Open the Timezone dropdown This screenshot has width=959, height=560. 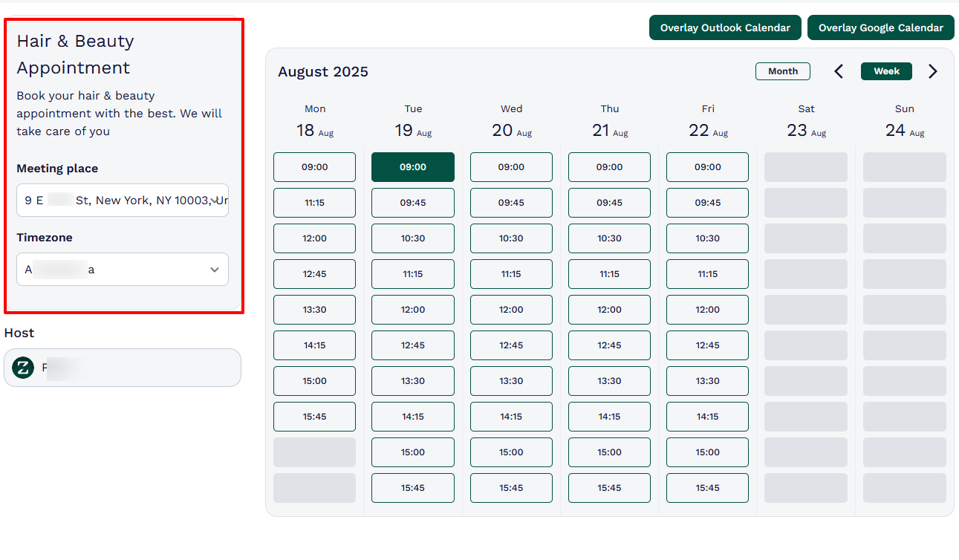215,269
